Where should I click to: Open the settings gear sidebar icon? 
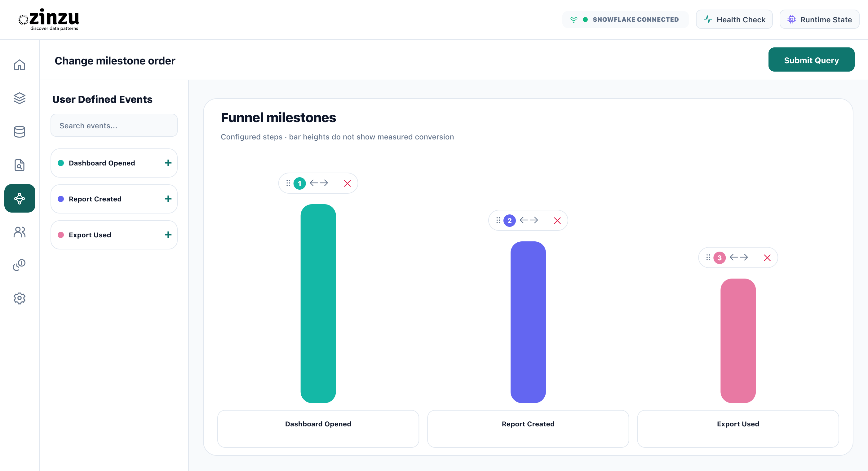pyautogui.click(x=20, y=298)
